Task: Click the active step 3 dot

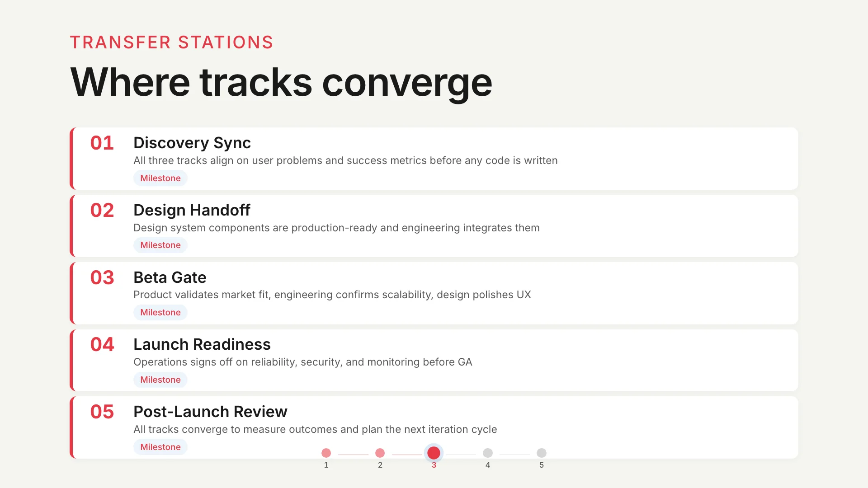Action: pos(434,453)
